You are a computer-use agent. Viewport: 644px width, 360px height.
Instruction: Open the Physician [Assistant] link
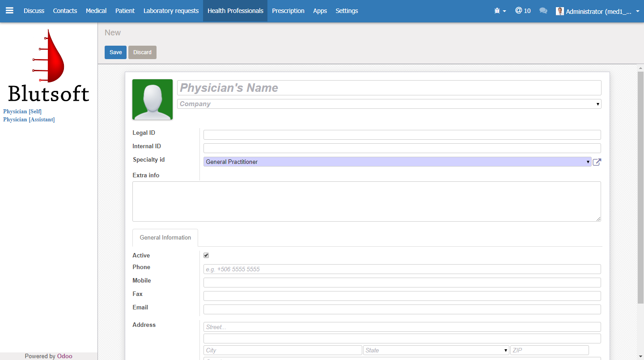[29, 120]
